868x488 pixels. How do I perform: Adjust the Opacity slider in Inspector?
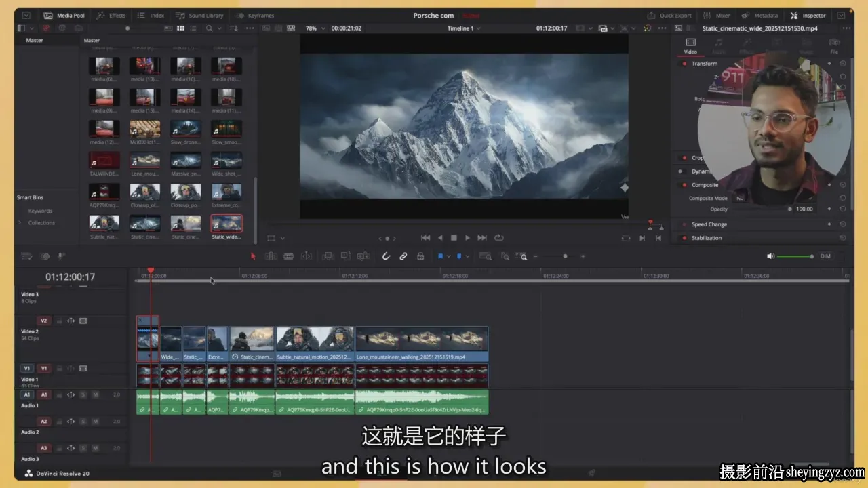(762, 209)
